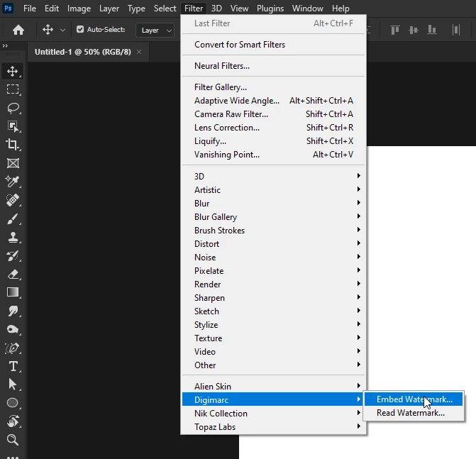This screenshot has width=476, height=459.
Task: Select the Eraser tool
Action: 13,274
